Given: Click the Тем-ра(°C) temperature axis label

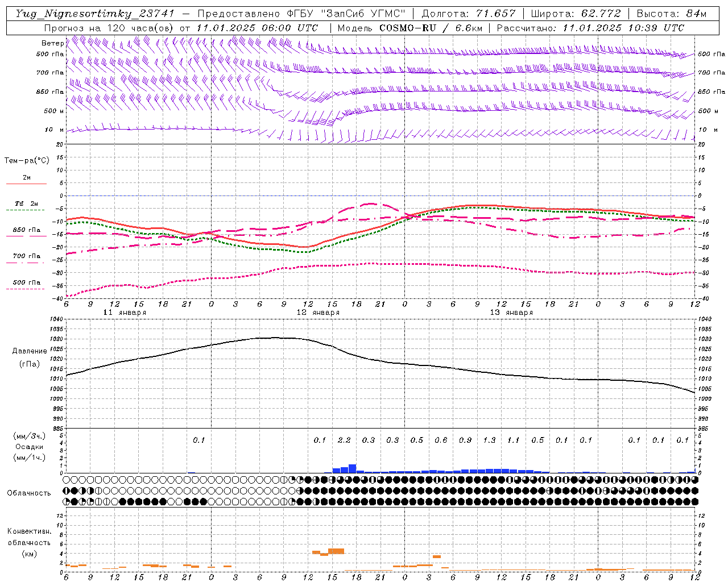Looking at the screenshot, I should pos(27,161).
